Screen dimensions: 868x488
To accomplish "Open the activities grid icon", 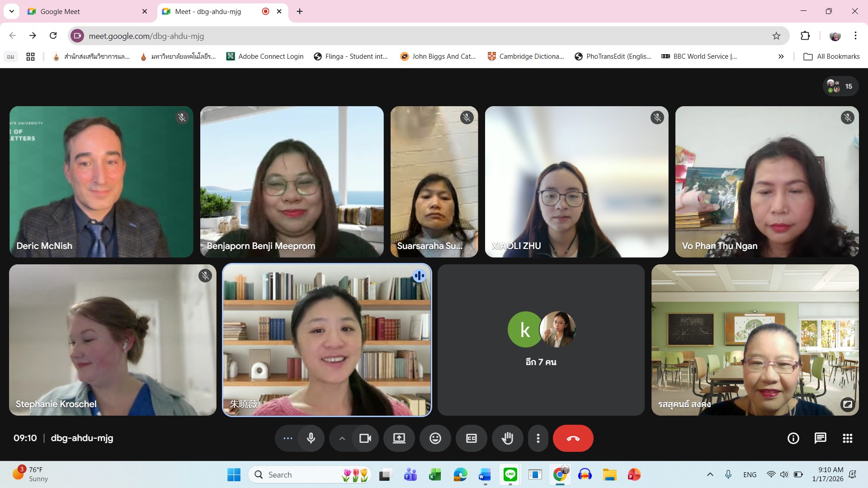I will coord(847,438).
